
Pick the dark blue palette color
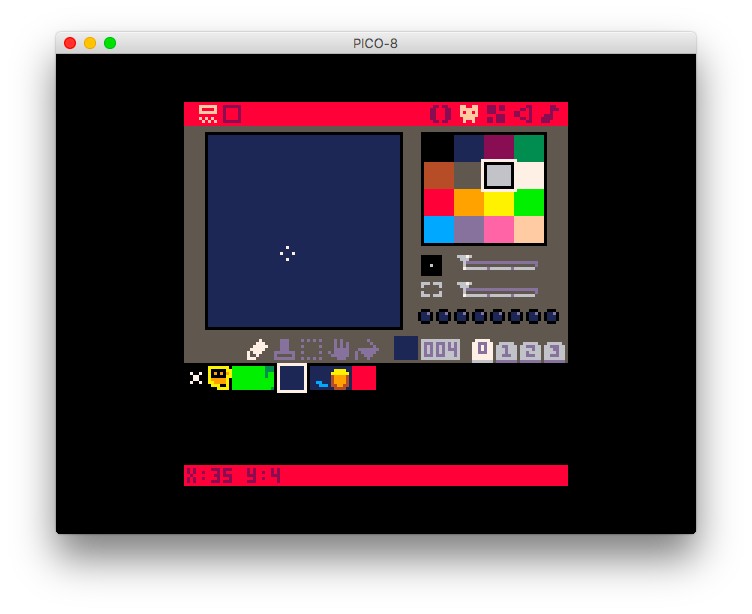pyautogui.click(x=469, y=149)
